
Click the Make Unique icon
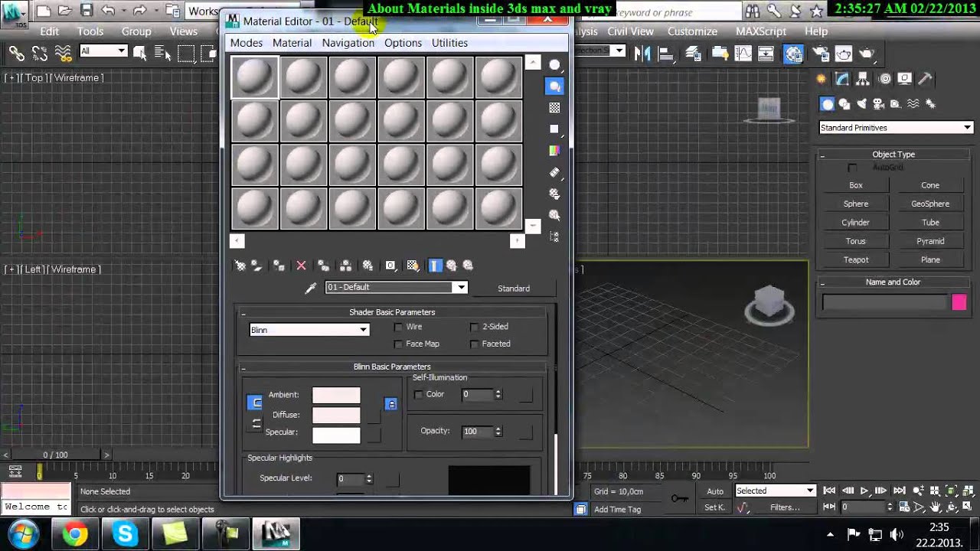tap(345, 266)
